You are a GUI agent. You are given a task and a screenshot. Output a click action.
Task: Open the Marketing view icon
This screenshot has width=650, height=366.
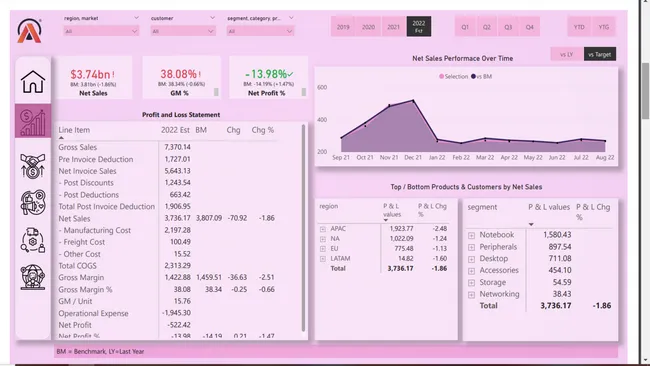point(33,202)
